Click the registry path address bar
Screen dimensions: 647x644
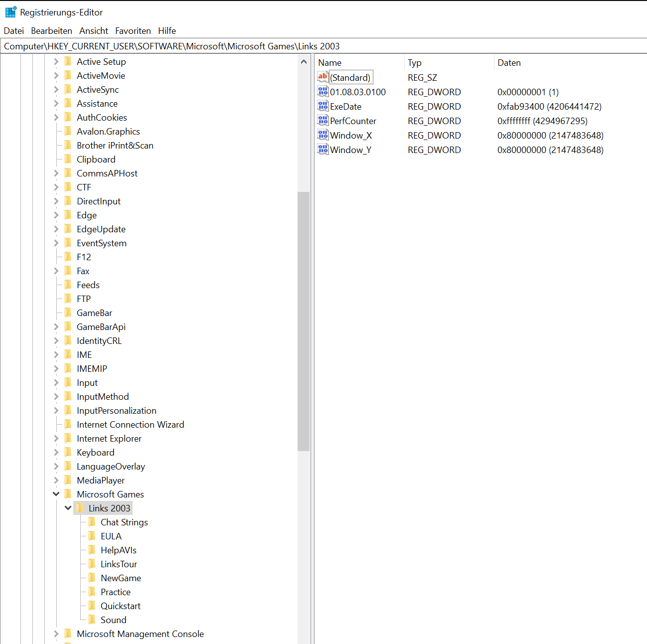point(323,46)
